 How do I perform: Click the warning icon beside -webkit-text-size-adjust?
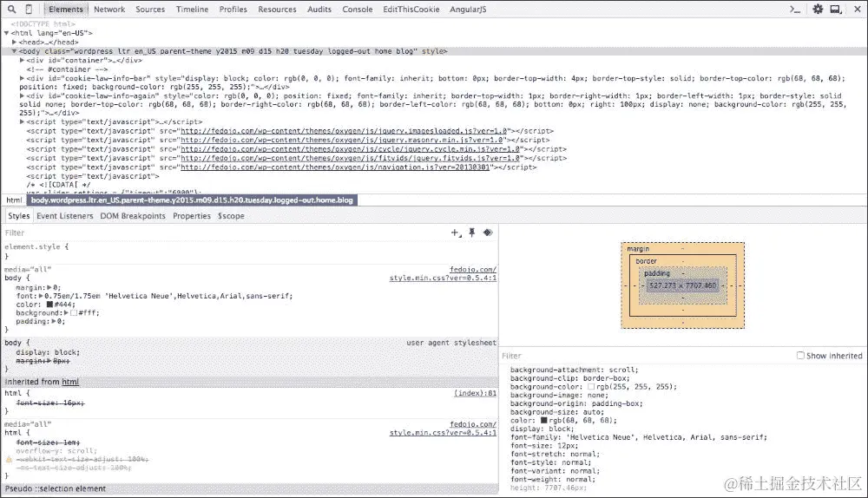9,459
